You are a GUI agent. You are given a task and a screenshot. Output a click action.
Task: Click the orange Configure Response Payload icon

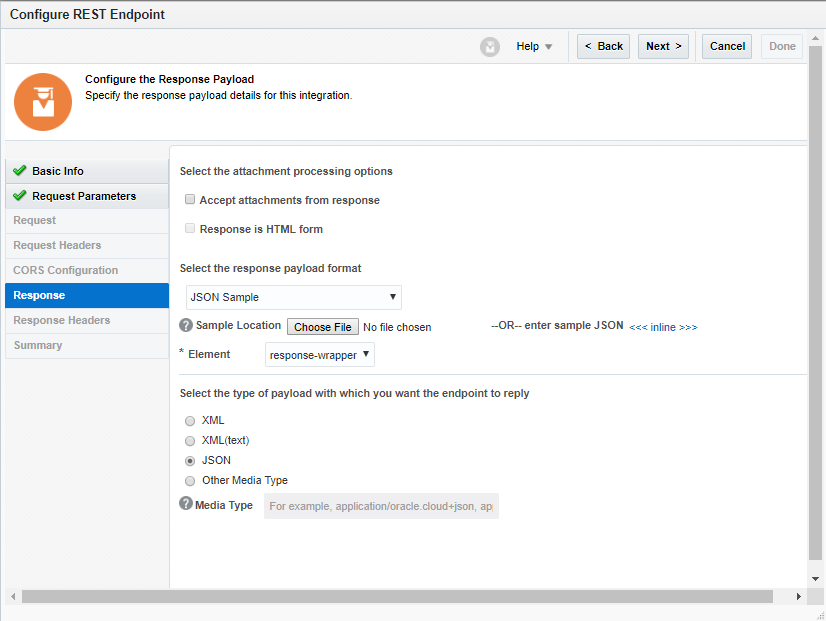tap(42, 101)
